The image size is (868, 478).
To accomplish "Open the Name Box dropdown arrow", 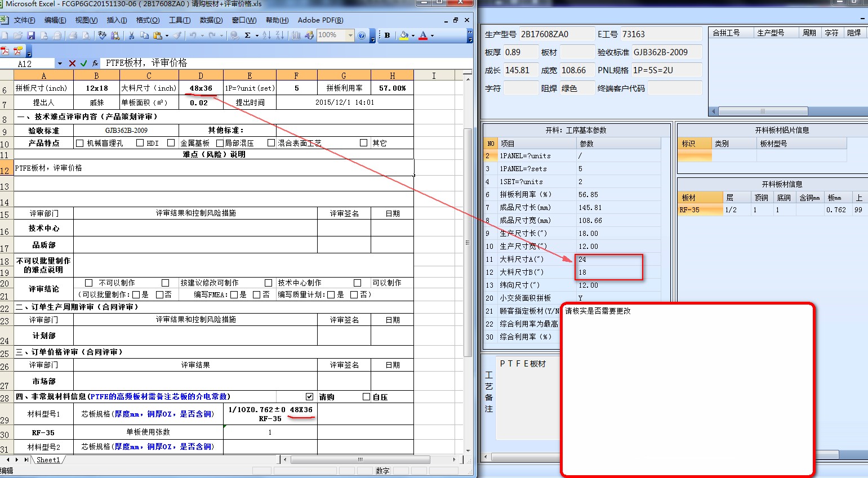I will [59, 63].
